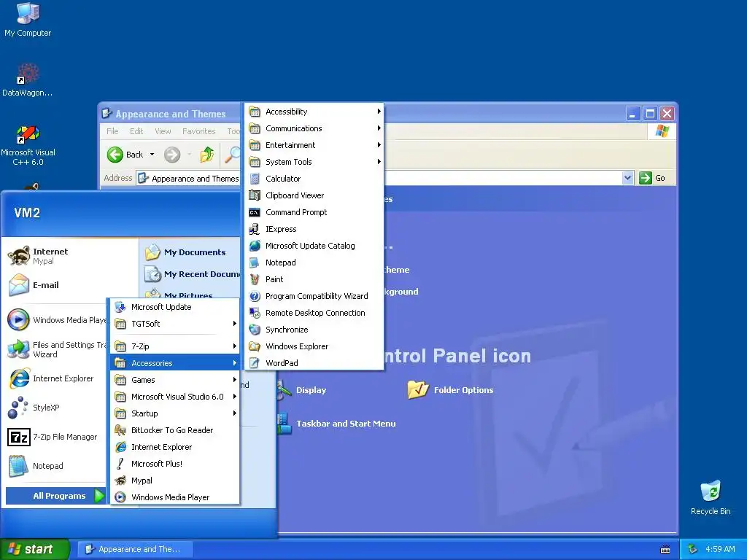Open Notepad in the Accessories submenu
The width and height of the screenshot is (747, 560).
tap(314, 262)
